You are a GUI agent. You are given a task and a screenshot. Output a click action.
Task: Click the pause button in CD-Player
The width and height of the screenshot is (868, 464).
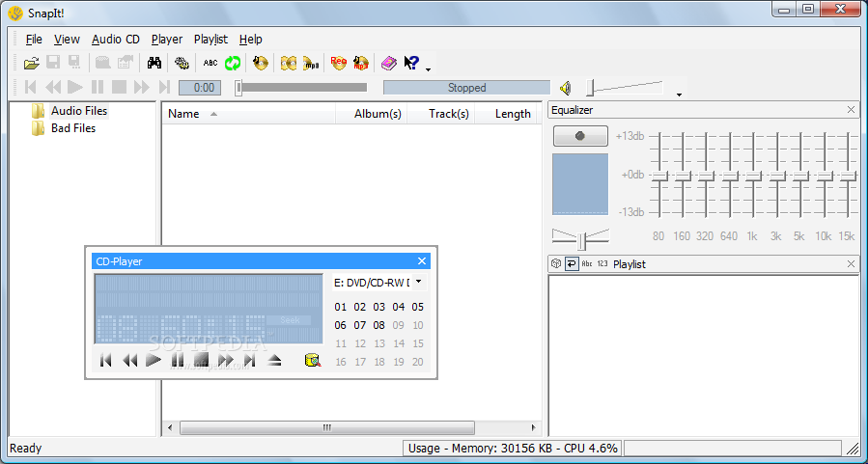pos(177,361)
